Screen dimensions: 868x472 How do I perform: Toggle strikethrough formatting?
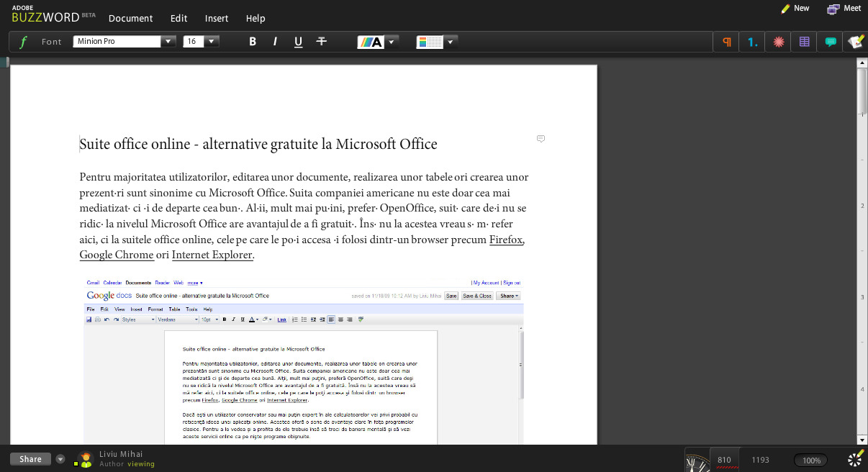point(321,42)
